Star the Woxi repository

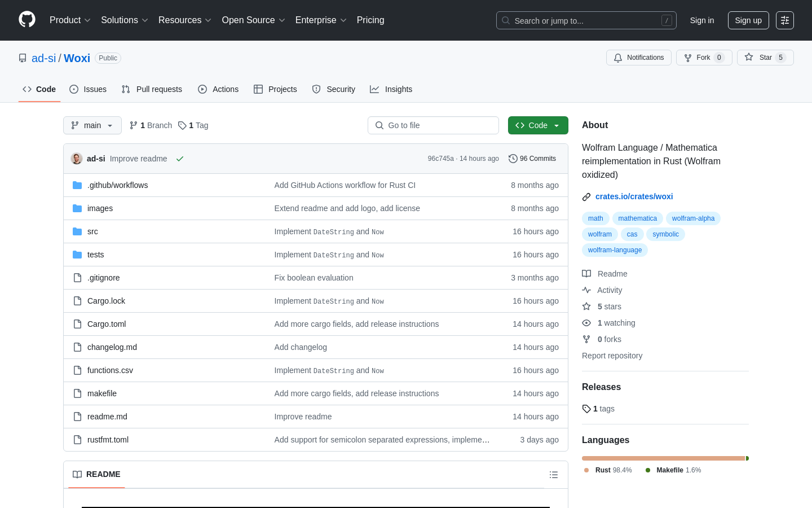(x=765, y=58)
